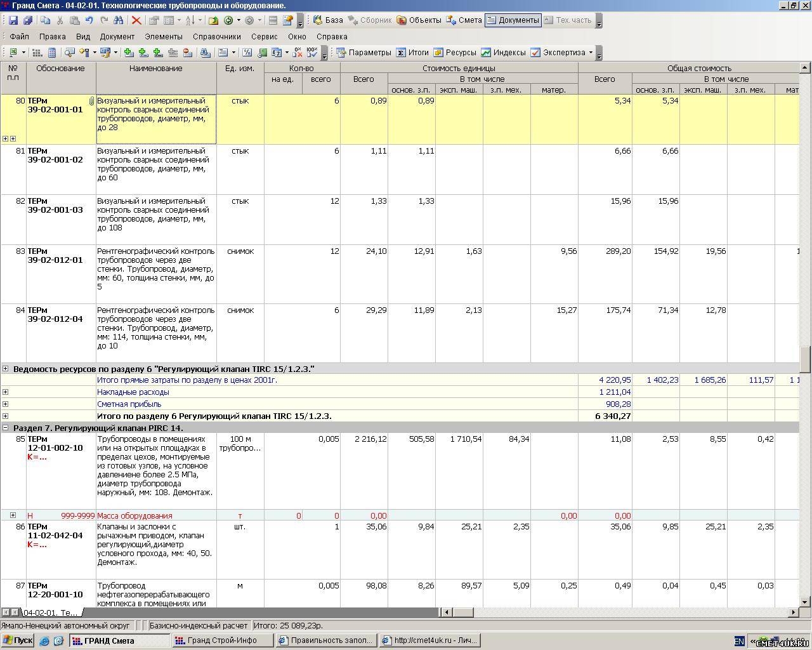812x650 pixels.
Task: Expand Ведомость ресурсов по разделу 6
Action: point(6,369)
